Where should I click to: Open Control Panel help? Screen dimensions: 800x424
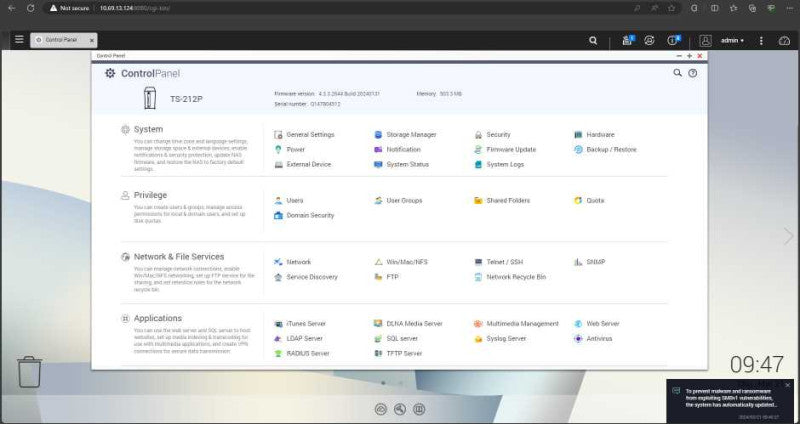pos(692,73)
